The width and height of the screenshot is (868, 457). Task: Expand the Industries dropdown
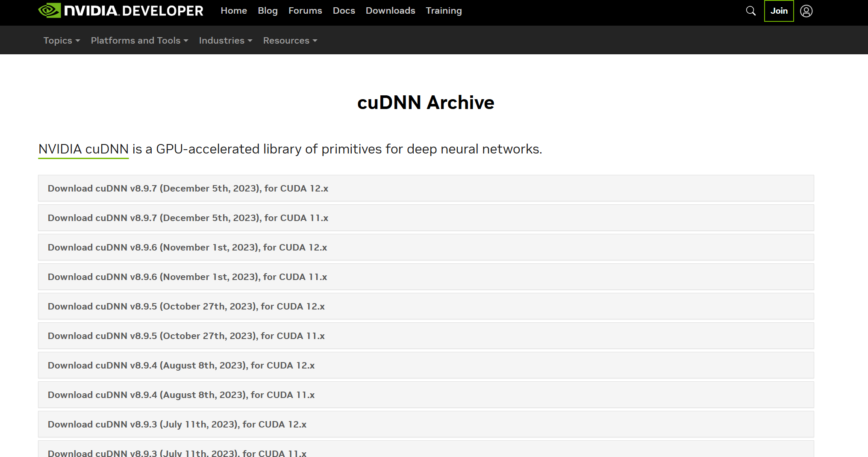coord(226,40)
